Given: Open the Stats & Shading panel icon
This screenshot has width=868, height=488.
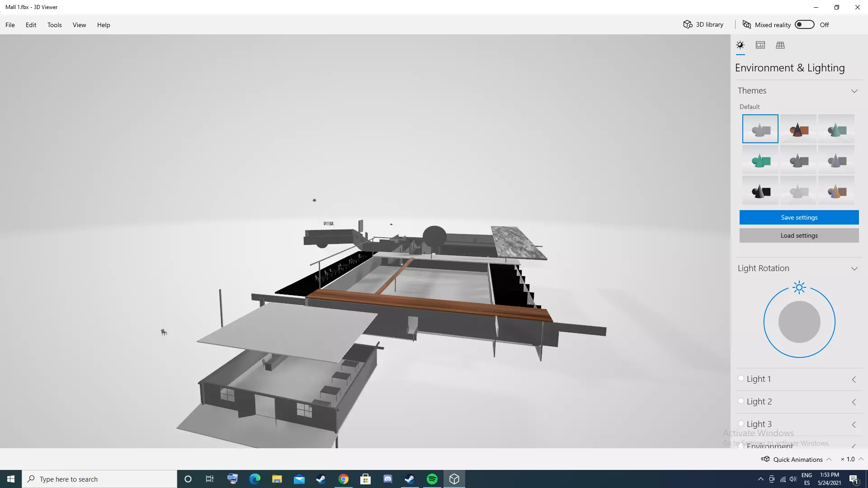Looking at the screenshot, I should [x=760, y=45].
